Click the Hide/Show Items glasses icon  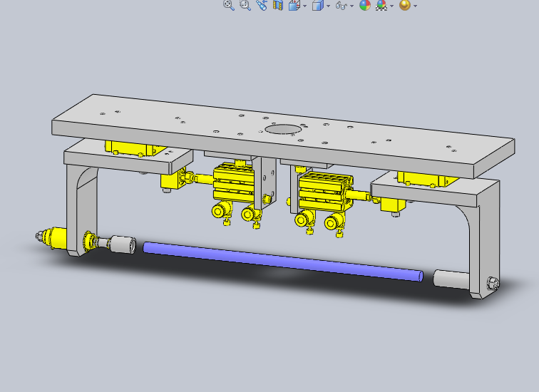[341, 5]
